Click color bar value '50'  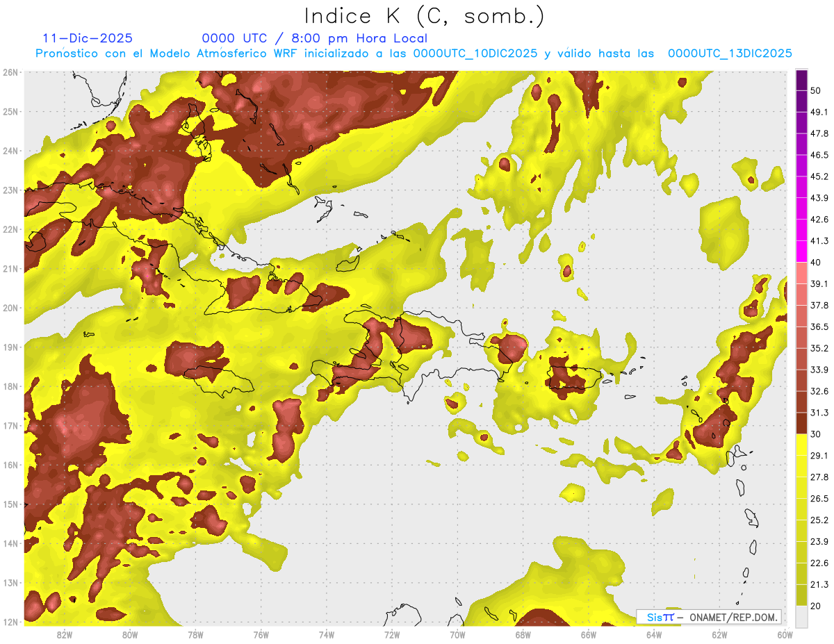coord(816,90)
